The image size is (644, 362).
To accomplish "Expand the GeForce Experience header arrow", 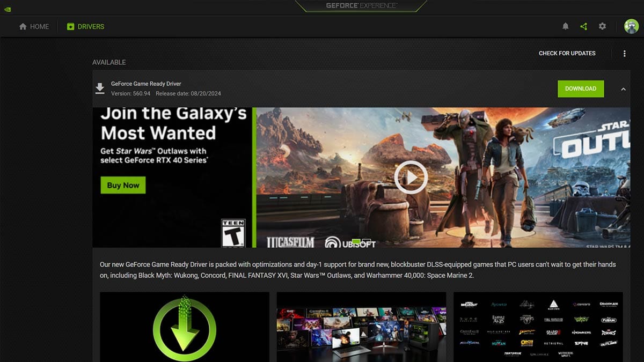I will pyautogui.click(x=360, y=6).
